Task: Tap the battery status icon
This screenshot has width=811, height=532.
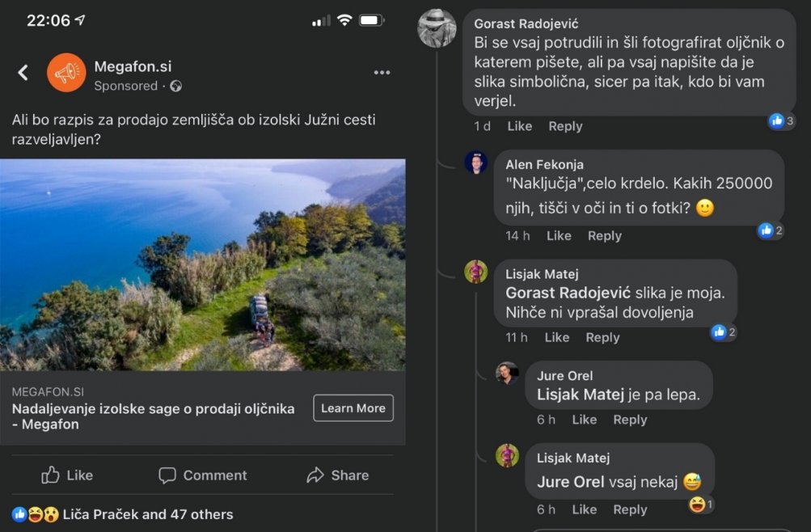Action: click(371, 20)
